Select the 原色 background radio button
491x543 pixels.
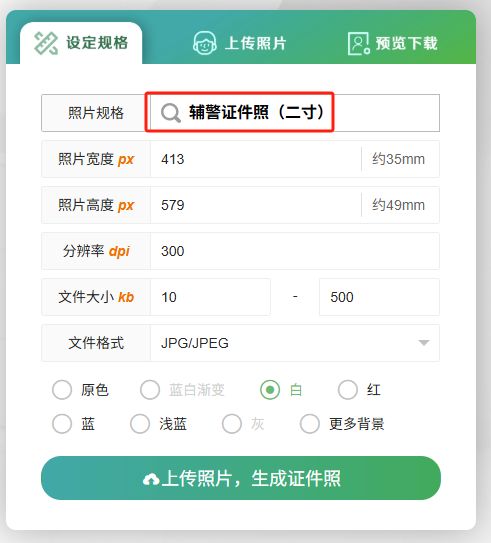(x=62, y=390)
